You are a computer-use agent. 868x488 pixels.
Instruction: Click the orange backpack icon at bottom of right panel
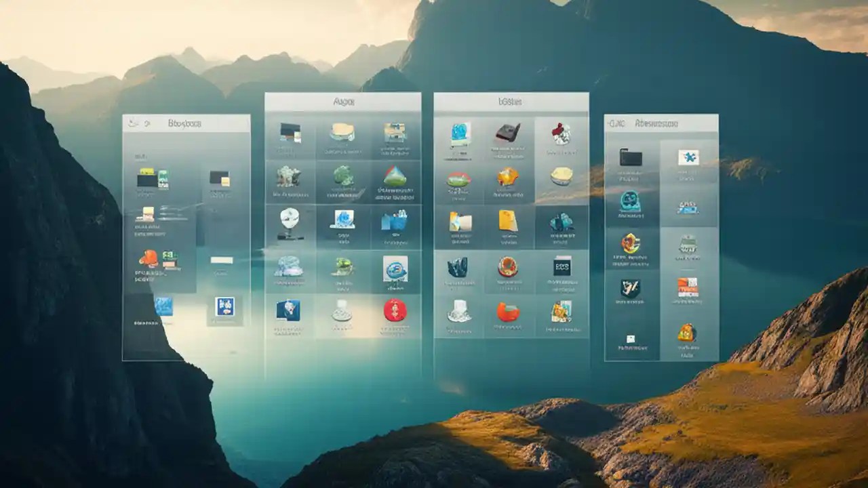686,332
